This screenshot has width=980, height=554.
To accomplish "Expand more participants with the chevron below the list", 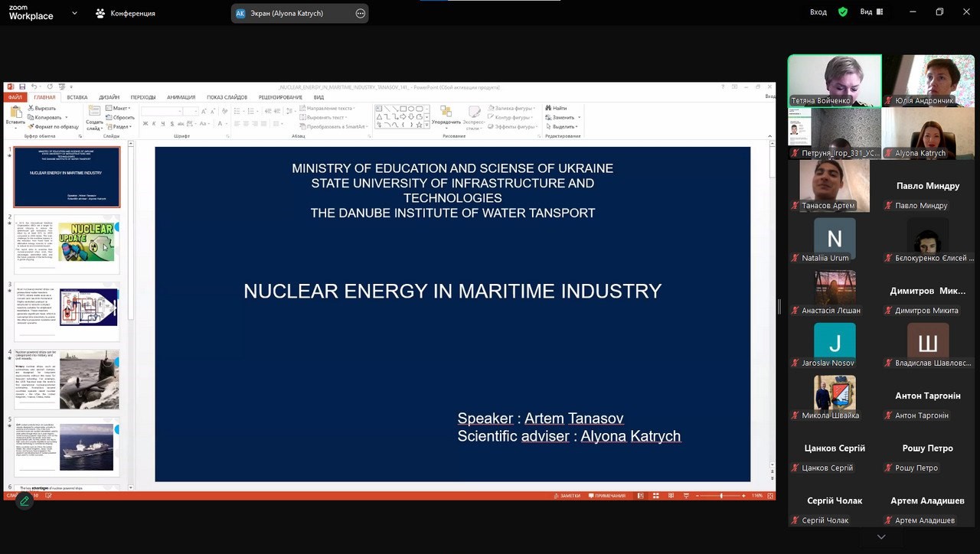I will pyautogui.click(x=881, y=537).
